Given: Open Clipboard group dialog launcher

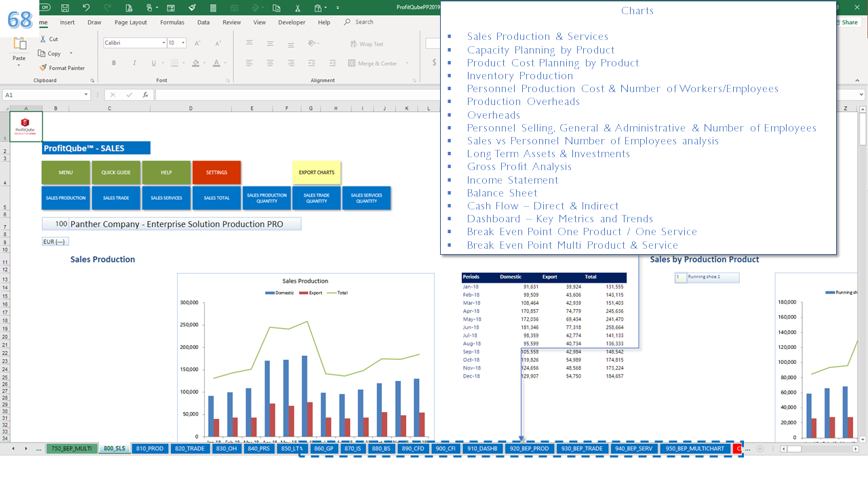Looking at the screenshot, I should tap(92, 80).
